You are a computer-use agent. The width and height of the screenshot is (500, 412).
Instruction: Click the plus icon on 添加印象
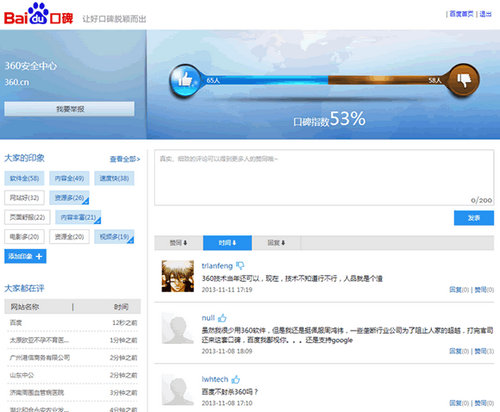[39, 256]
